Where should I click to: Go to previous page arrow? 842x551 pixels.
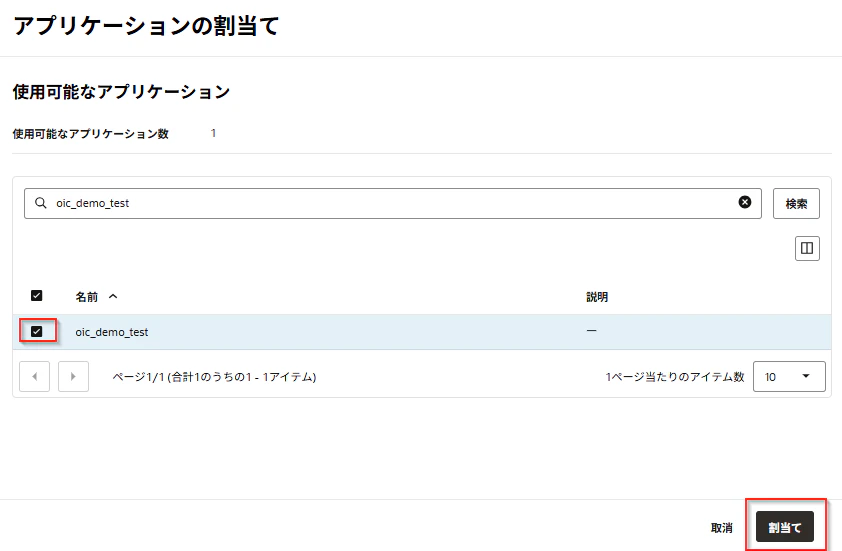(34, 376)
